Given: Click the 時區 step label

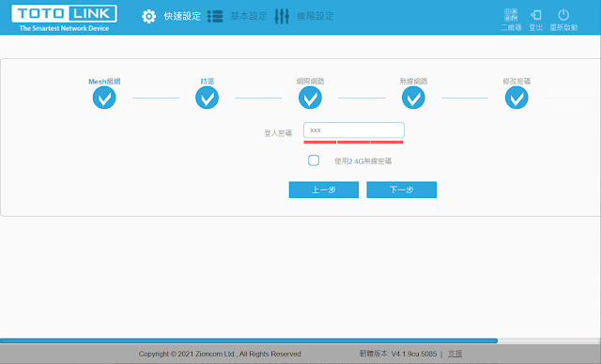Looking at the screenshot, I should tap(208, 81).
